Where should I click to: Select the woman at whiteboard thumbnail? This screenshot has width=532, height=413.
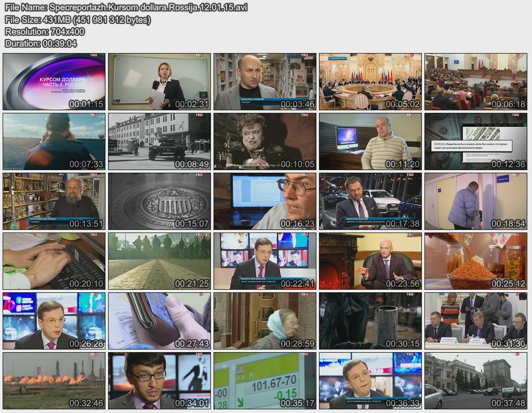tap(159, 81)
